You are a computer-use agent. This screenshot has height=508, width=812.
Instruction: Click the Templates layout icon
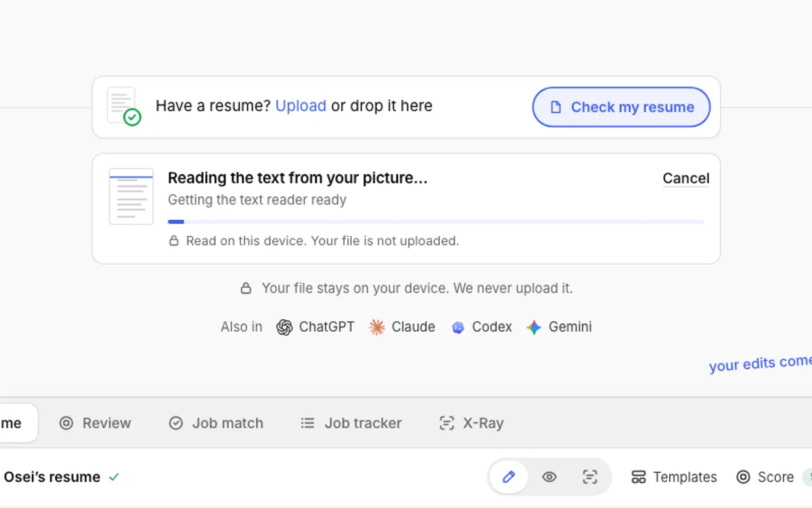(x=638, y=477)
